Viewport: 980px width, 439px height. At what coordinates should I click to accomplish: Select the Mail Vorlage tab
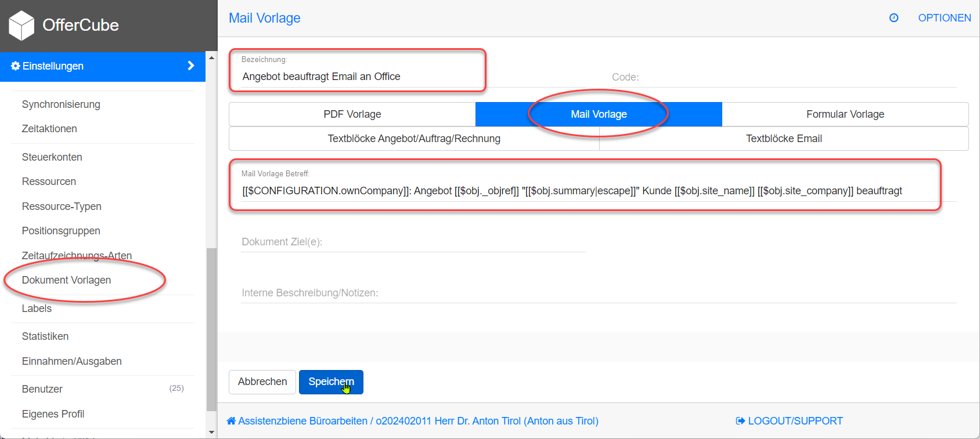[599, 114]
